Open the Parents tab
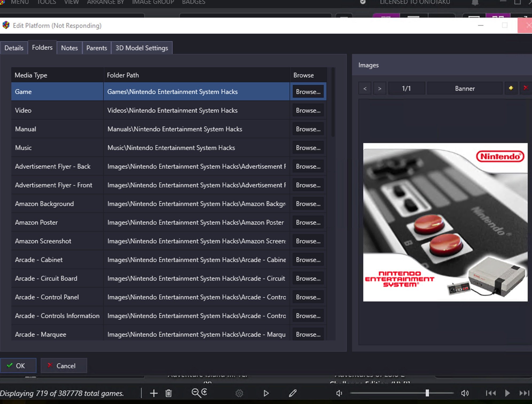The image size is (532, 404). coord(97,48)
